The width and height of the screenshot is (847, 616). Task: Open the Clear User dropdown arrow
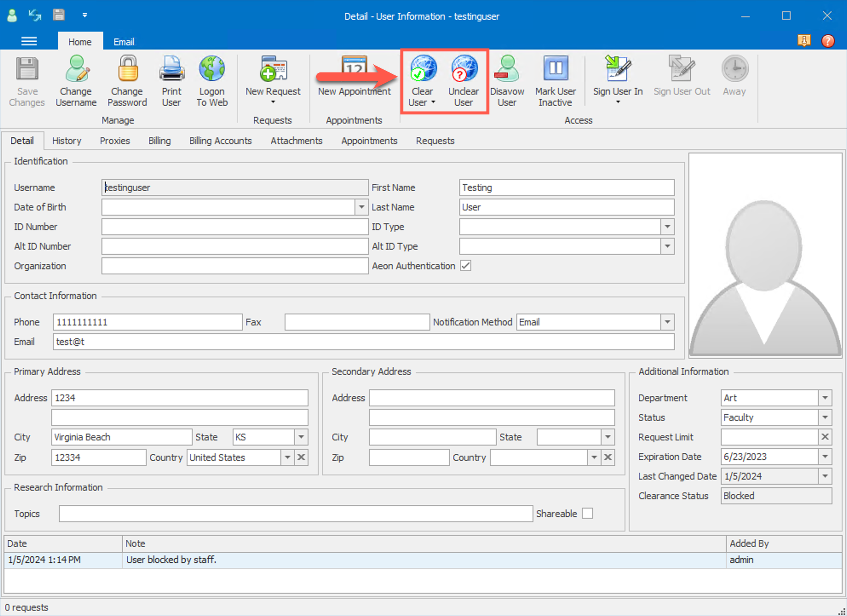(433, 103)
